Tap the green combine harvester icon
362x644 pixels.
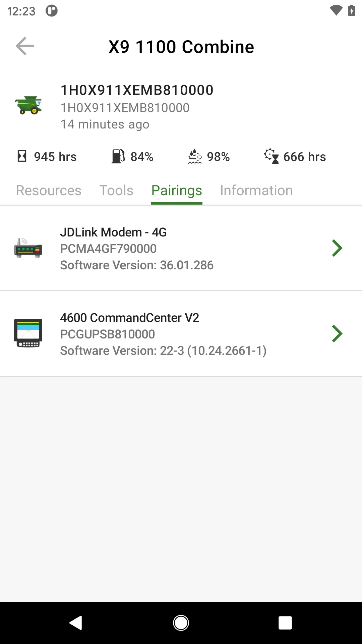pos(28,105)
